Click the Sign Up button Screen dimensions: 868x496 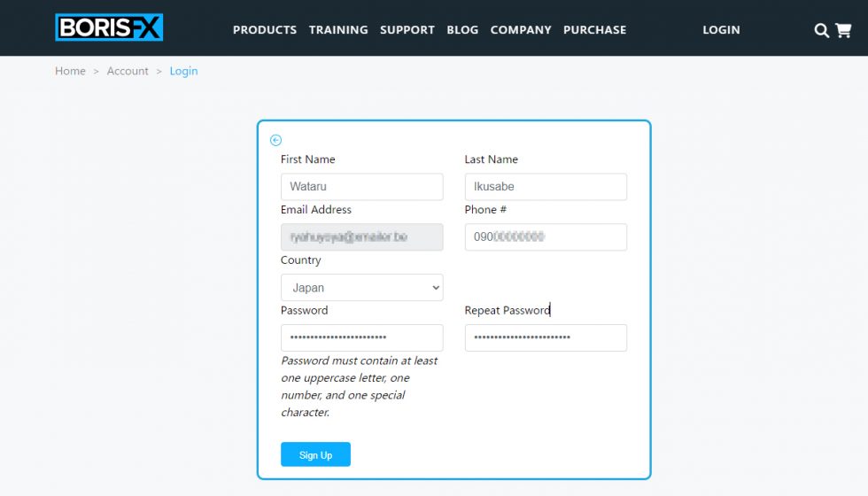(315, 454)
